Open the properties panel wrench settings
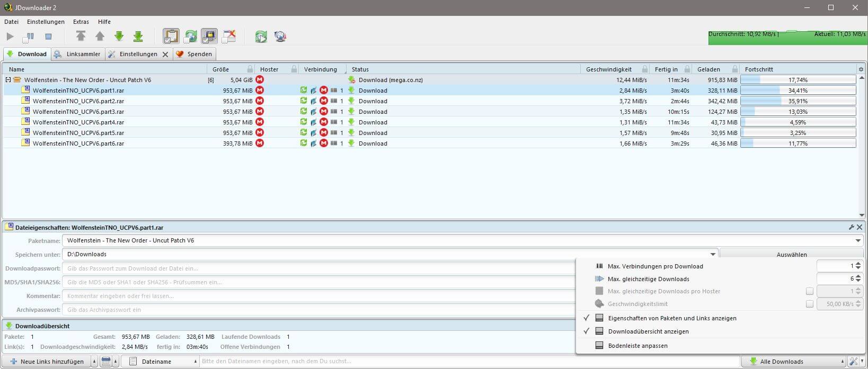Viewport: 868px width, 369px height. [852, 227]
